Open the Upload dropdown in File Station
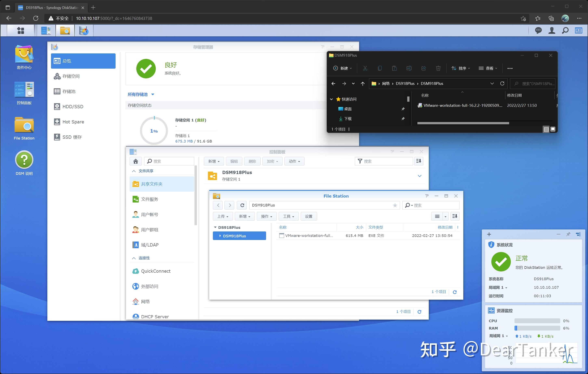588x374 pixels. click(x=223, y=216)
